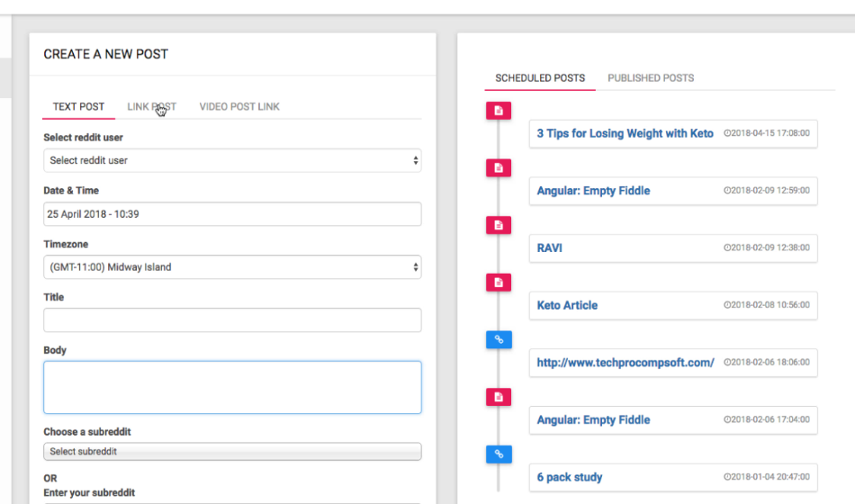Screen dimensions: 855x504
Task: Select the Scheduled Posts tab
Action: (x=540, y=78)
